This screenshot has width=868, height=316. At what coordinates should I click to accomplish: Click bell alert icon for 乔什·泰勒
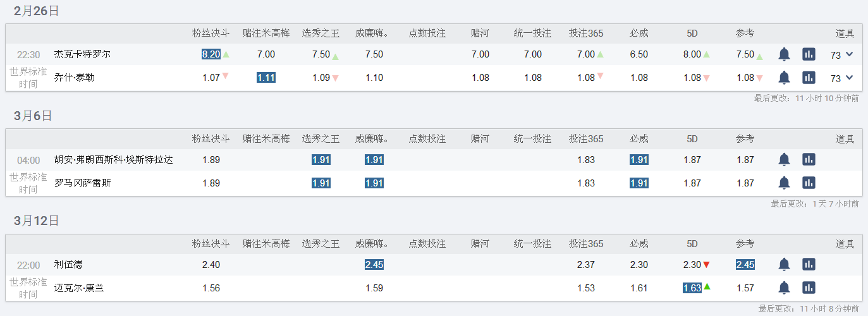[784, 78]
